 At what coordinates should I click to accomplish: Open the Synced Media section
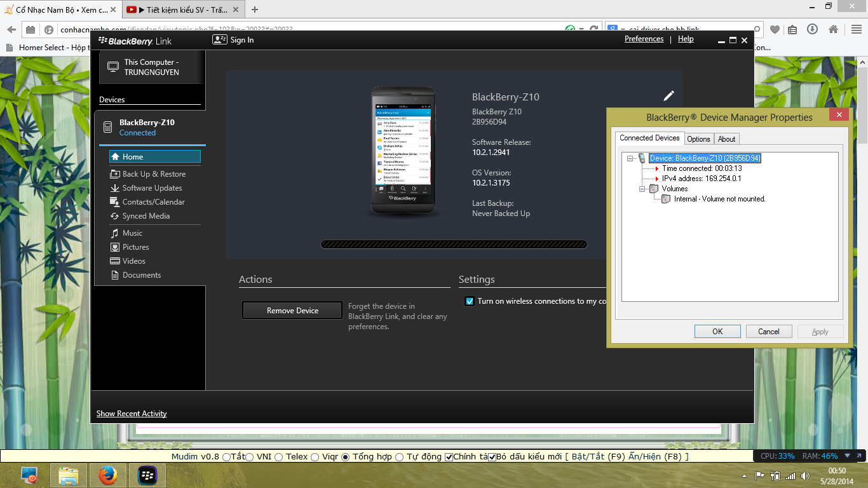[146, 216]
